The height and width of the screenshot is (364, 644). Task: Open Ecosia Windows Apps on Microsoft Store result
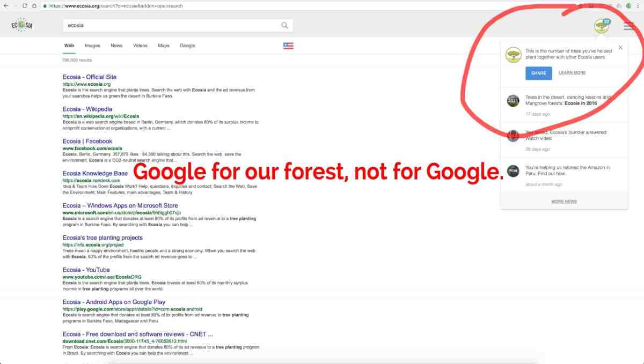[x=120, y=206]
